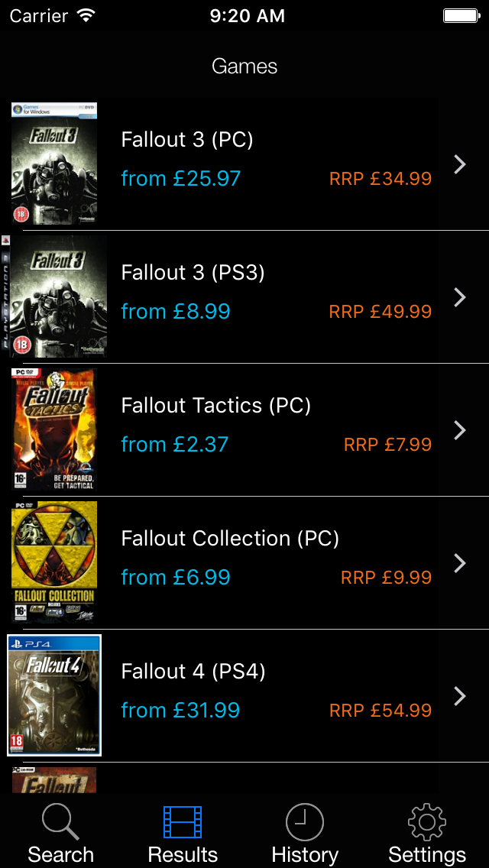Expand the Fallout 4 (PS4) chevron
Image resolution: width=489 pixels, height=868 pixels.
[460, 695]
